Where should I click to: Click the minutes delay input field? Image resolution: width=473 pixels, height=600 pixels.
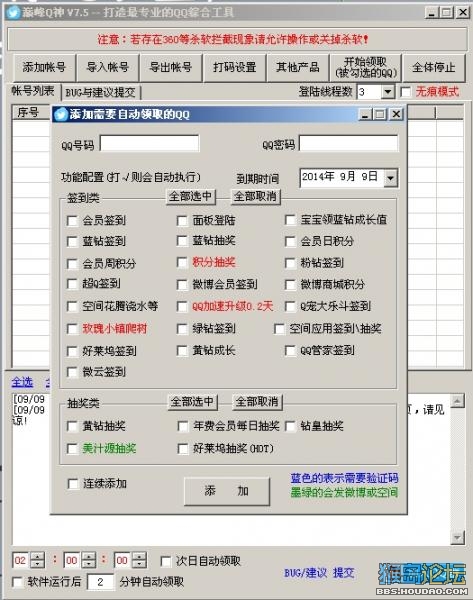(101, 582)
